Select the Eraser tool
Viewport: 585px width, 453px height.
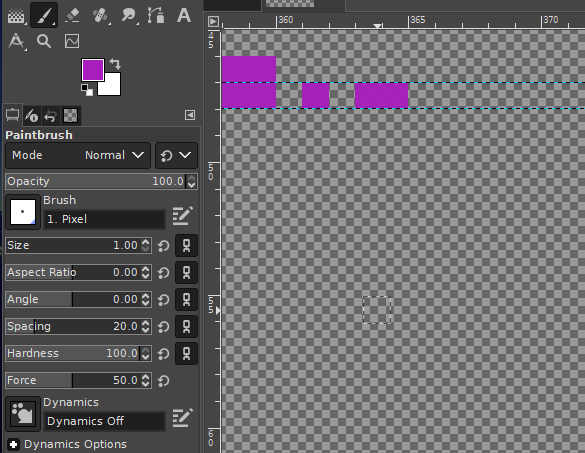[x=72, y=15]
